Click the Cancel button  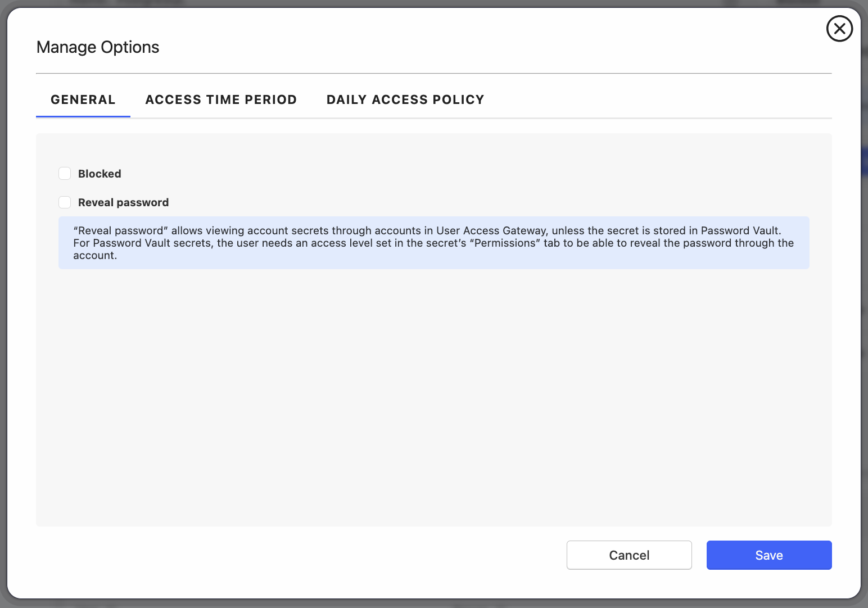[629, 555]
